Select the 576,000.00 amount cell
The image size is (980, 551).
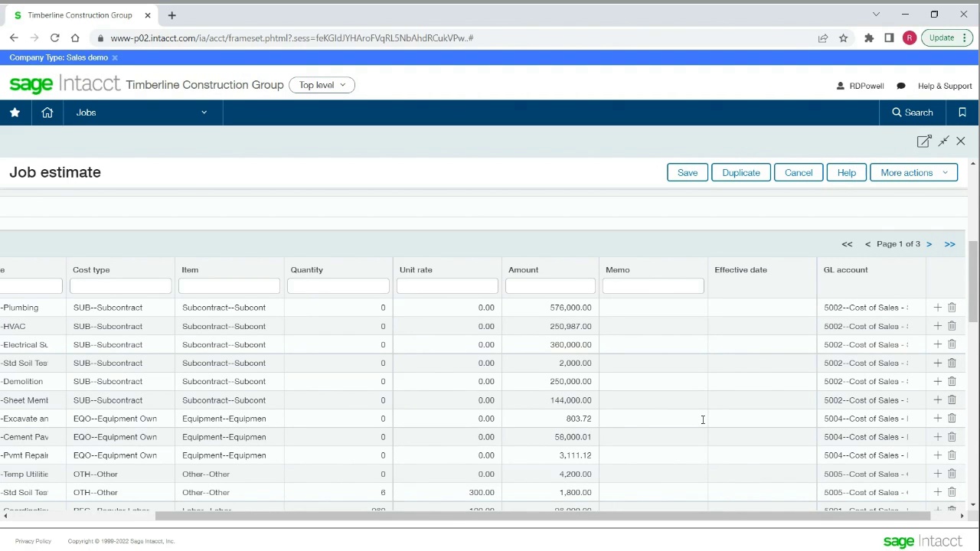pyautogui.click(x=550, y=308)
